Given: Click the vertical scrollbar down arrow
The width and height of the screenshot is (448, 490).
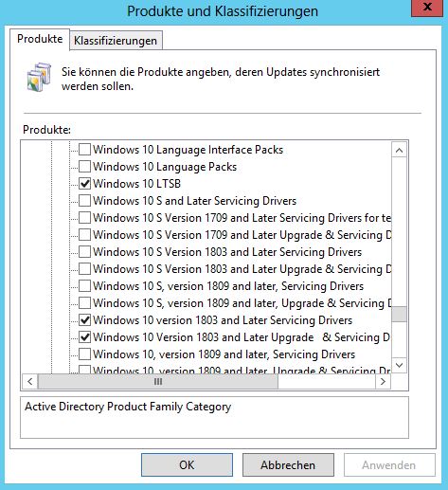Looking at the screenshot, I should (399, 365).
